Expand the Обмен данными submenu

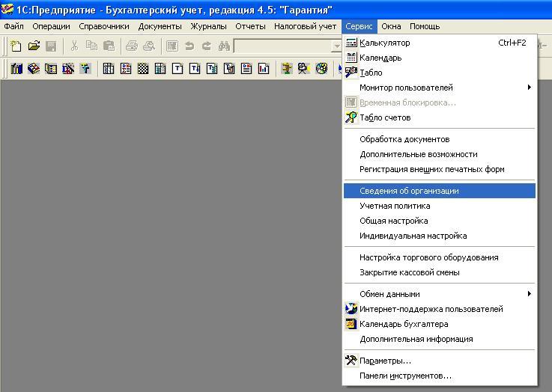coord(440,294)
